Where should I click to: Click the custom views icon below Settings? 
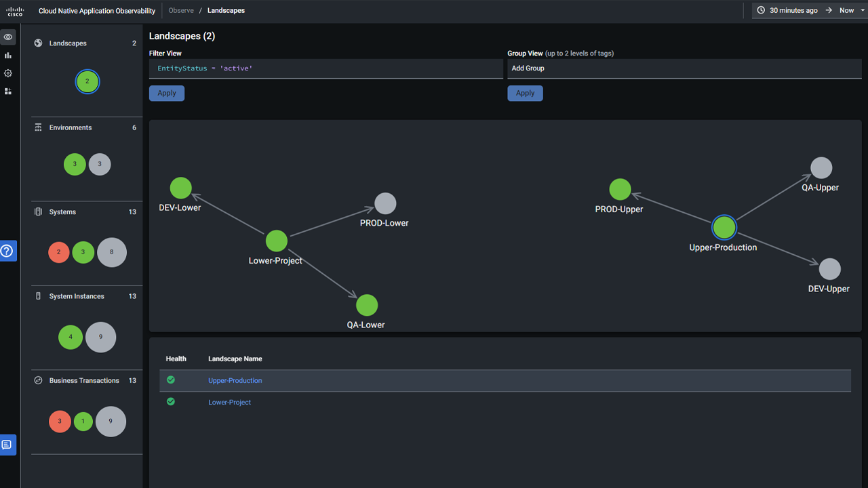click(x=7, y=91)
